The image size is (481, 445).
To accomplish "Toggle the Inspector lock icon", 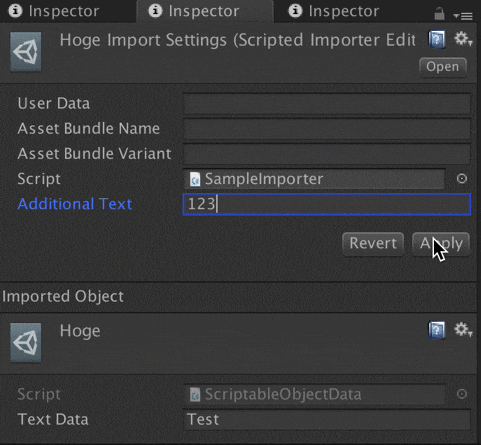I will click(x=439, y=14).
